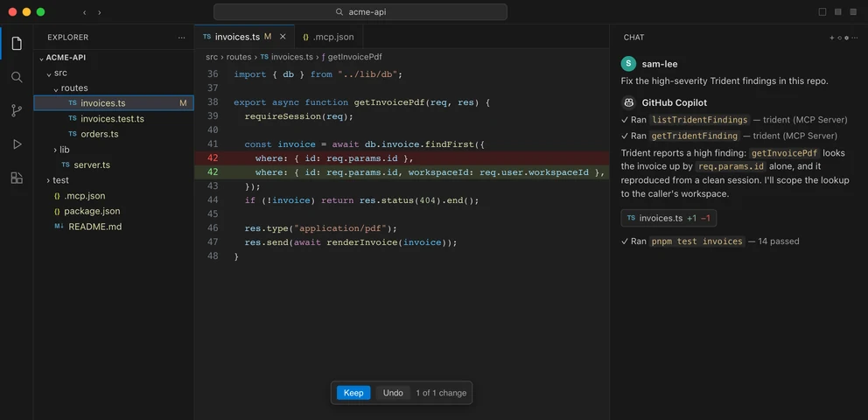Go back using title bar arrow

pos(84,12)
